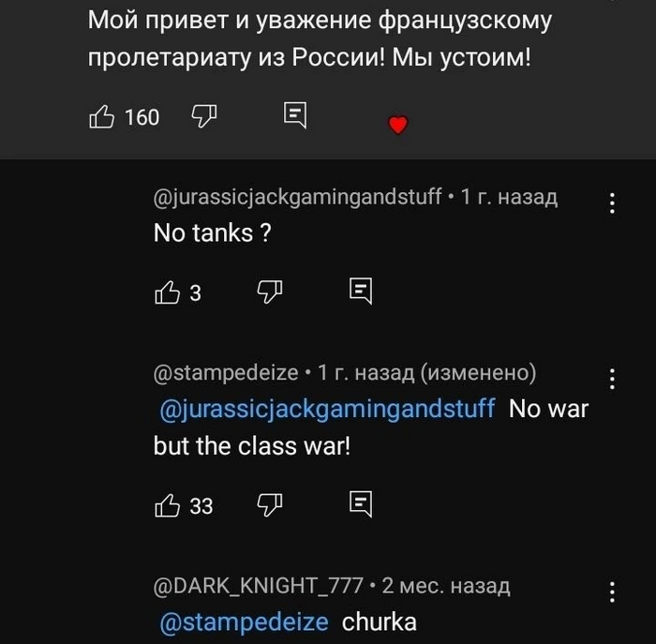Tap the blue @stampedeize mention
The width and height of the screenshot is (656, 644).
(245, 622)
